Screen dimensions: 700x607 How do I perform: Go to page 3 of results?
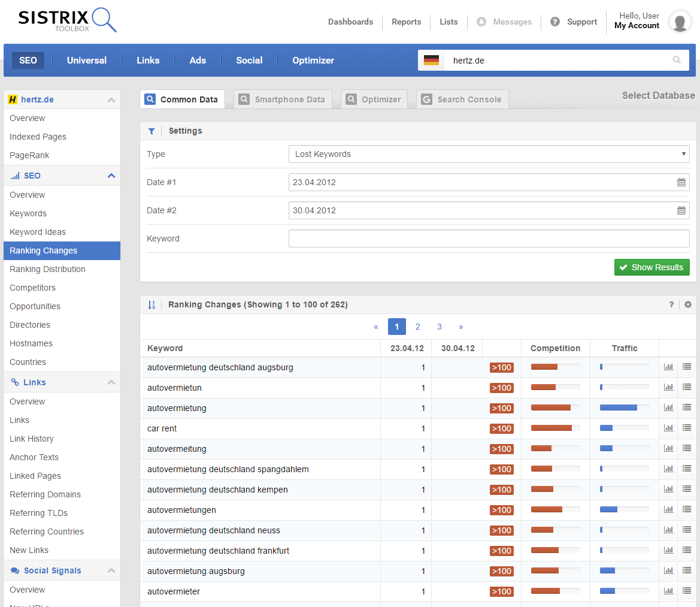click(440, 327)
